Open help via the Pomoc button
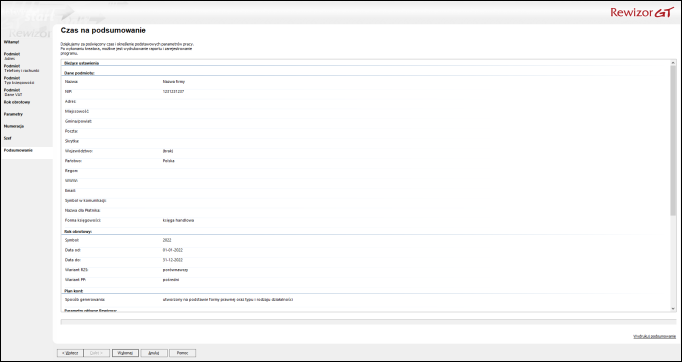 pyautogui.click(x=183, y=353)
